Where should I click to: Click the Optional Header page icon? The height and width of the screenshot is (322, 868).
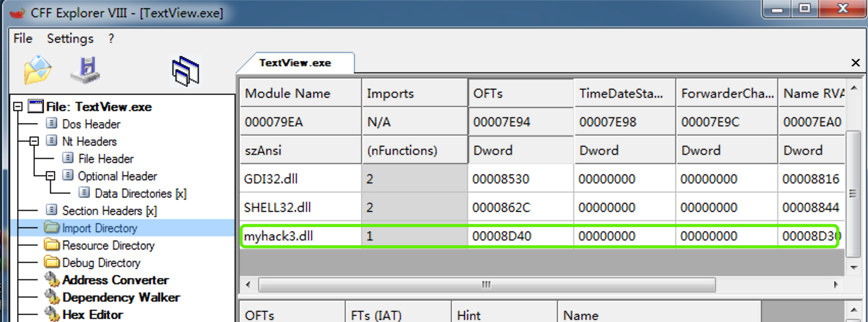tap(68, 175)
